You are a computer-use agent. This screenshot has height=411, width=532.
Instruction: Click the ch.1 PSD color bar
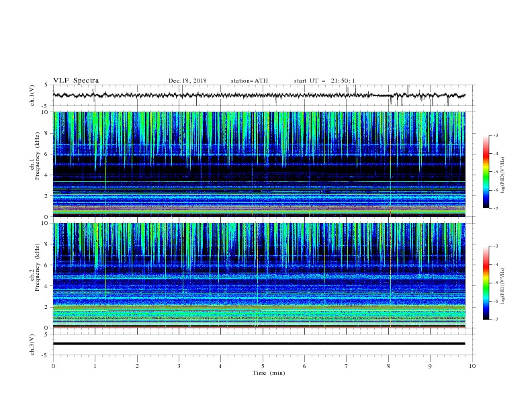(x=486, y=172)
